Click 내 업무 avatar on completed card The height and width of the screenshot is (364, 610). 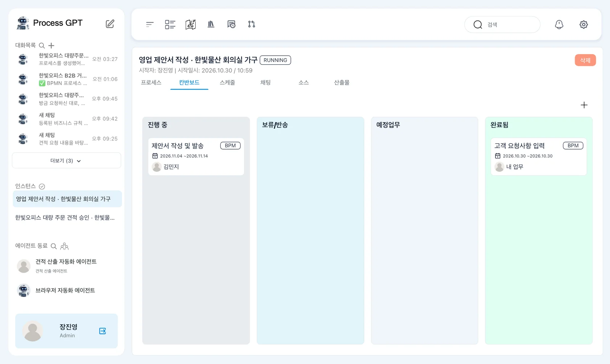499,167
